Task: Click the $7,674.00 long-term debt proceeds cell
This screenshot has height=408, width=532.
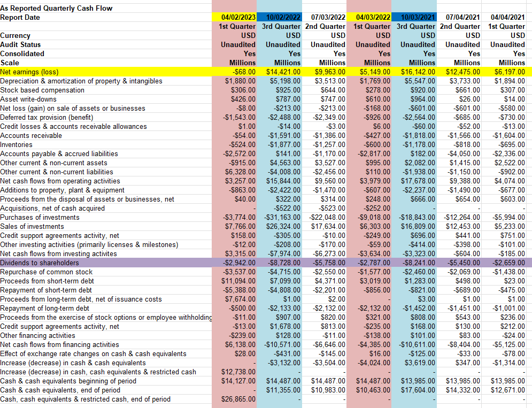Action: [241, 299]
